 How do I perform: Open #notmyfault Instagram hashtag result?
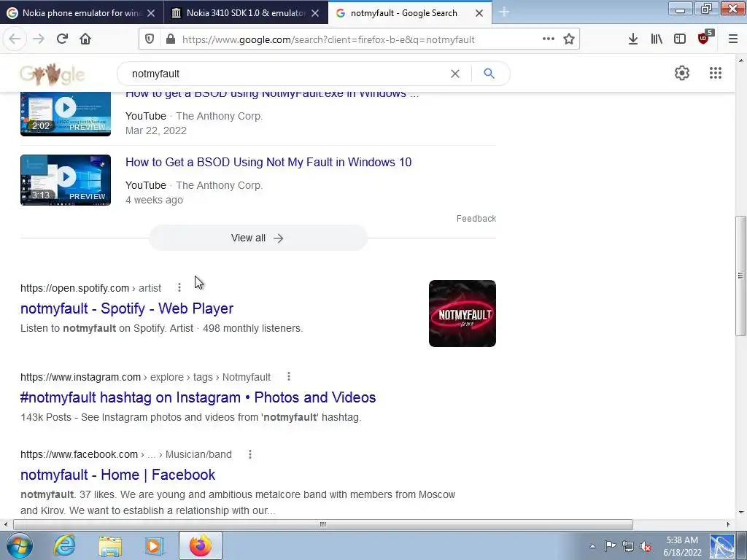click(x=198, y=397)
